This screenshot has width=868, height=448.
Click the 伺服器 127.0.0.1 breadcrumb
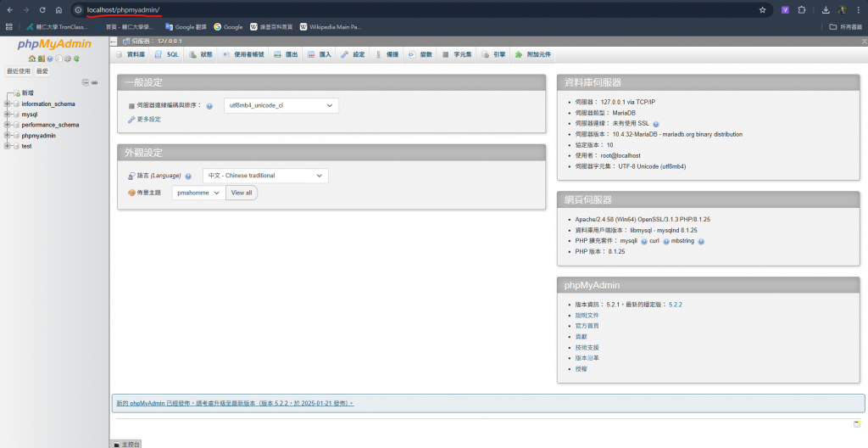coord(153,41)
